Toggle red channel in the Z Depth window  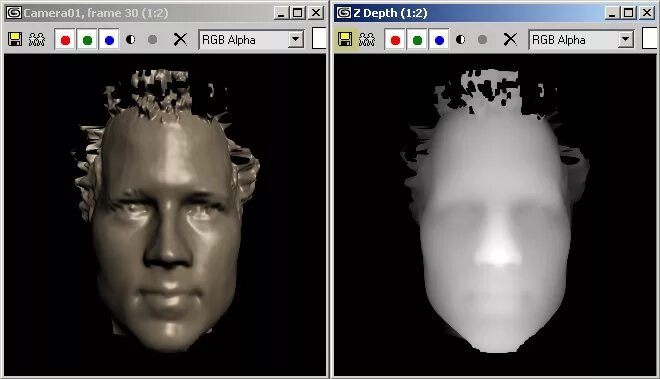pyautogui.click(x=395, y=40)
